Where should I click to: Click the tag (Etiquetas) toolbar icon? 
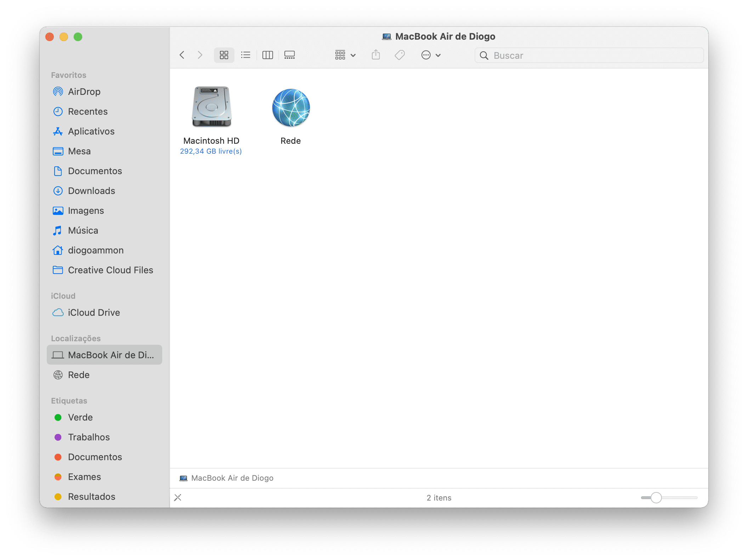(x=400, y=55)
